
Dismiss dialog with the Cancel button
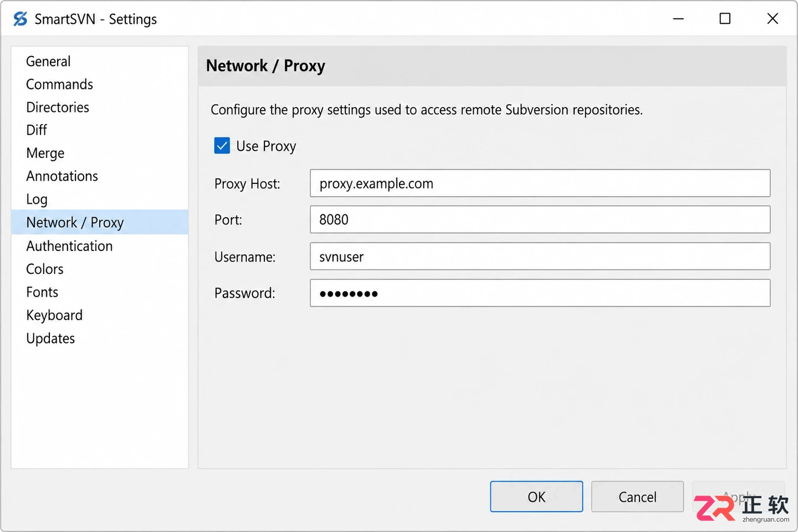637,497
